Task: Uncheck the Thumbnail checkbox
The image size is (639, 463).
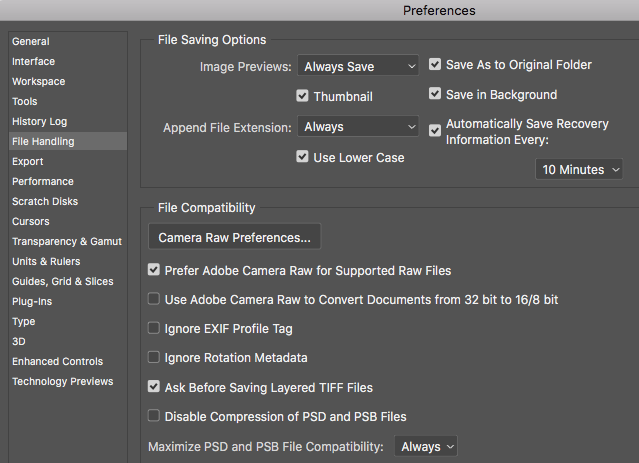Action: pyautogui.click(x=303, y=97)
